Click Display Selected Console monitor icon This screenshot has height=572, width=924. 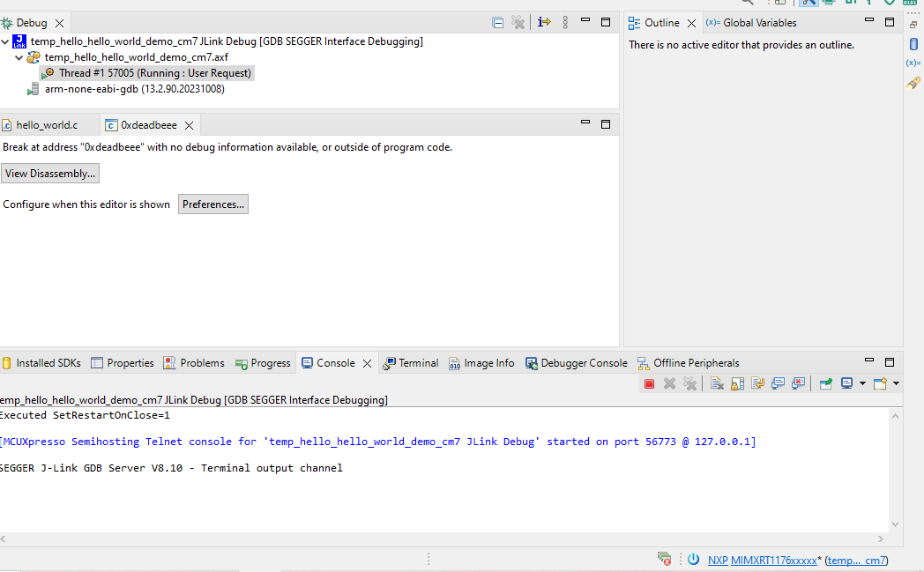pyautogui.click(x=846, y=383)
